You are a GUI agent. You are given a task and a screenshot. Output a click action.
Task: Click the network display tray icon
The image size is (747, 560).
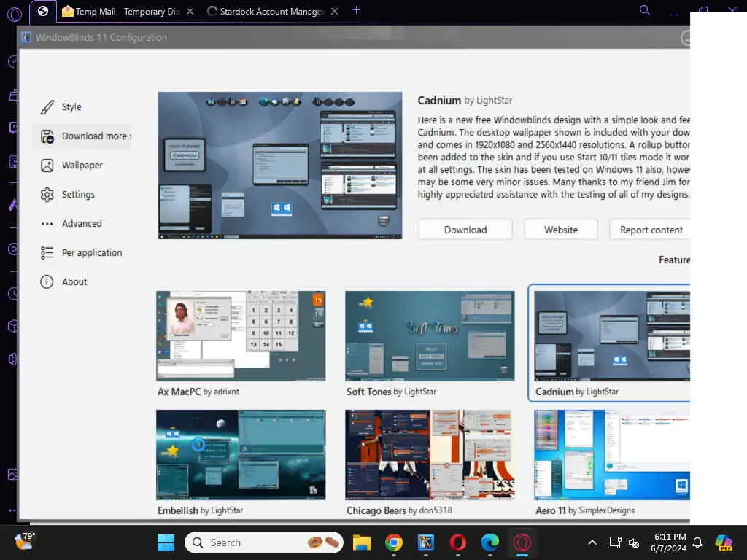coord(615,542)
